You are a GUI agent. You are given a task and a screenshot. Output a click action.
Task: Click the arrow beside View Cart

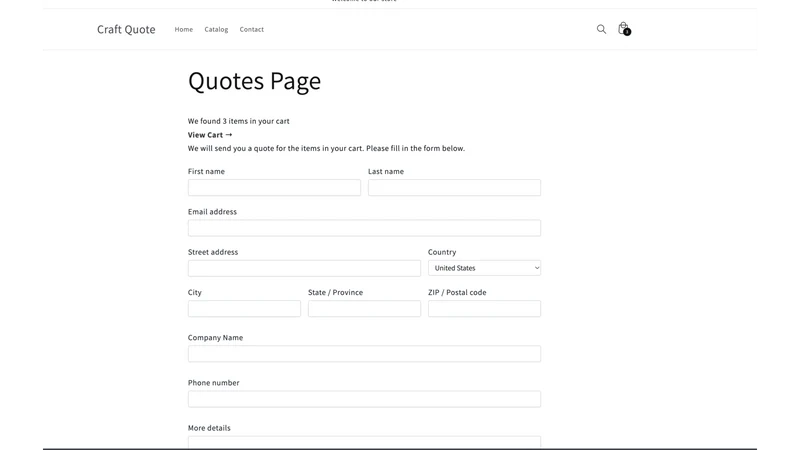click(229, 135)
